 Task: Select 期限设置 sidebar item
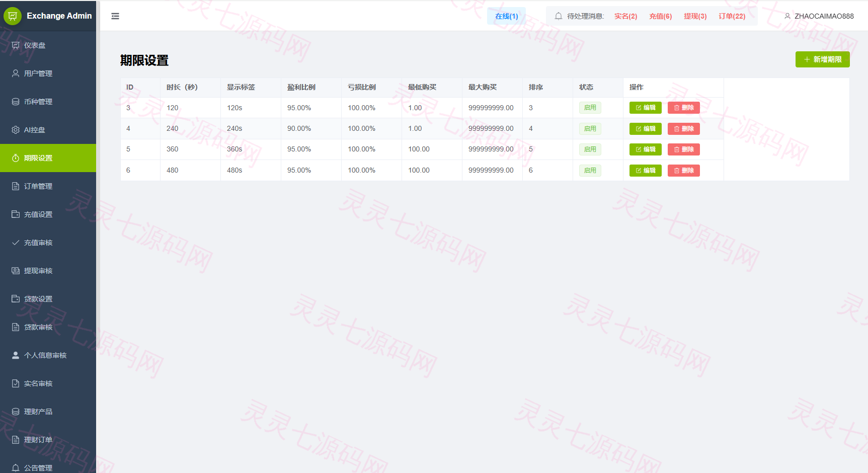(x=48, y=158)
